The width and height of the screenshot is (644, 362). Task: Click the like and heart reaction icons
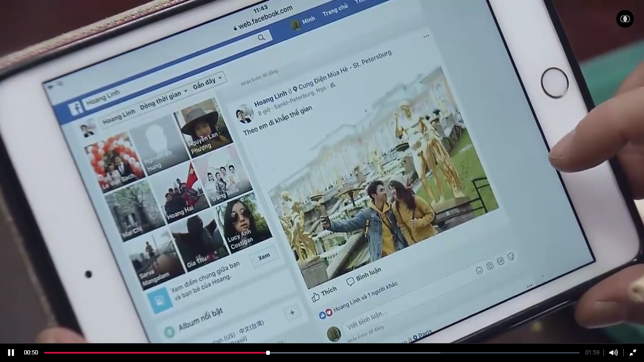[326, 314]
